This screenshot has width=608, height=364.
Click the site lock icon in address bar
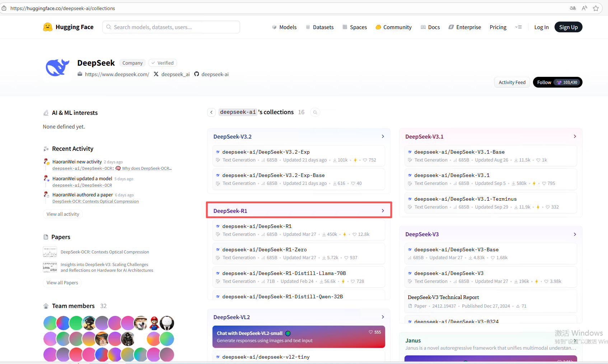[4, 8]
